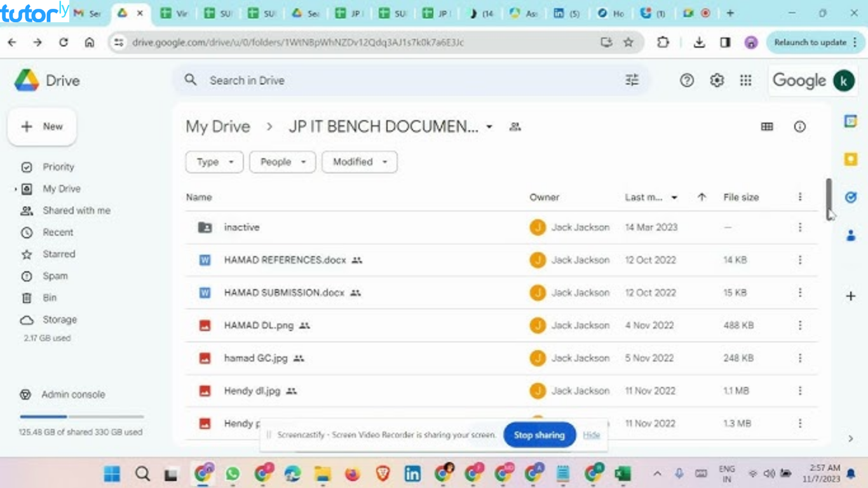868x488 pixels.
Task: Open the People filter dropdown
Action: coord(282,162)
